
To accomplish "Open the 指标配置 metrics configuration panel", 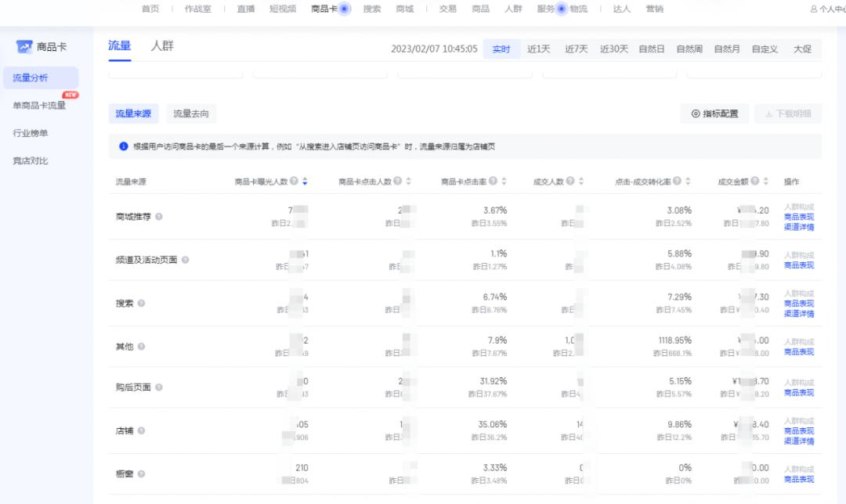I will [x=713, y=113].
